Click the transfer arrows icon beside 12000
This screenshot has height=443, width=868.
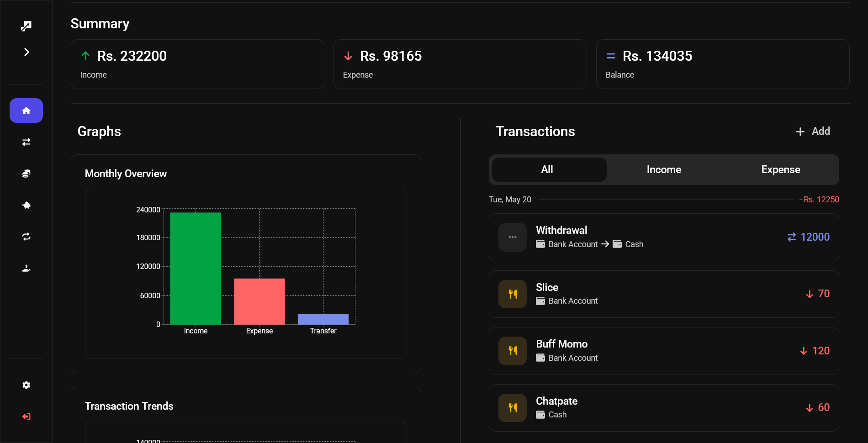[x=792, y=237]
